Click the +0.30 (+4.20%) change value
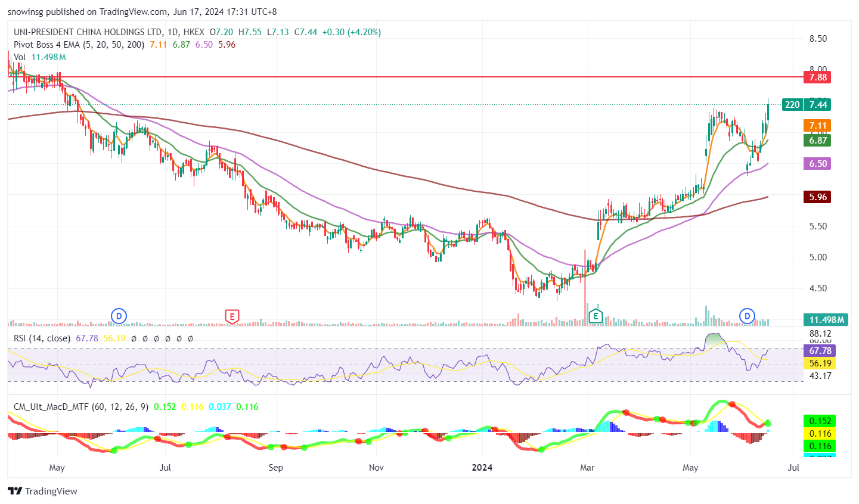The height and width of the screenshot is (504, 859). coord(351,32)
